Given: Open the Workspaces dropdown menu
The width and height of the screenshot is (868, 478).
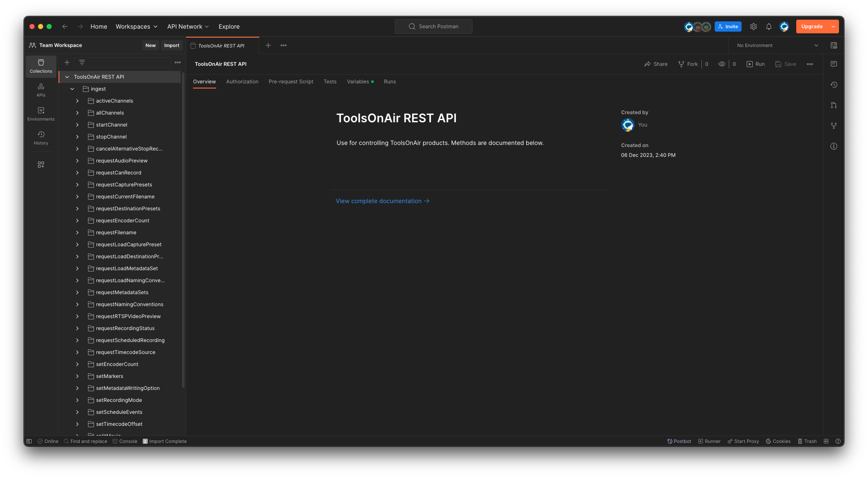Looking at the screenshot, I should 137,27.
